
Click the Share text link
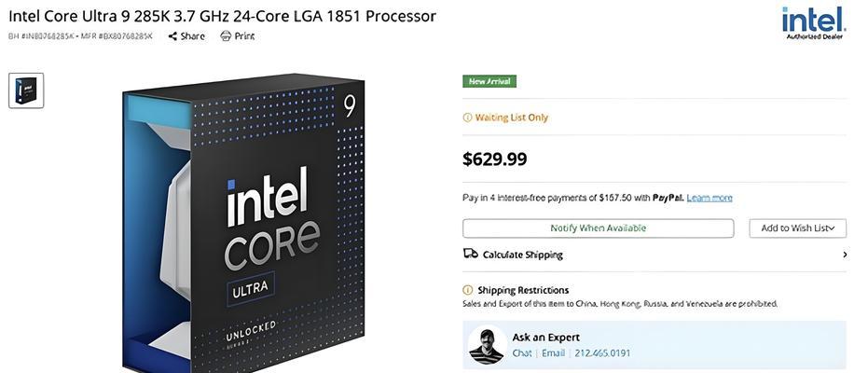pos(192,36)
